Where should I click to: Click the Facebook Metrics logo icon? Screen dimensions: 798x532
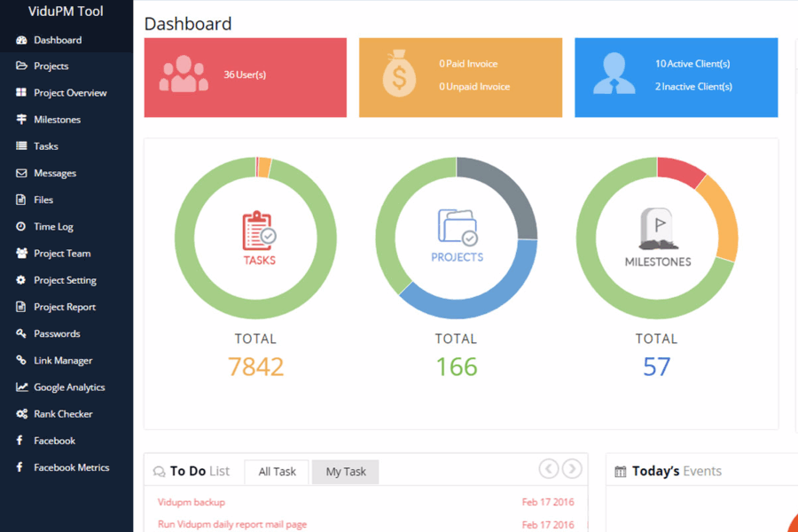tap(20, 467)
